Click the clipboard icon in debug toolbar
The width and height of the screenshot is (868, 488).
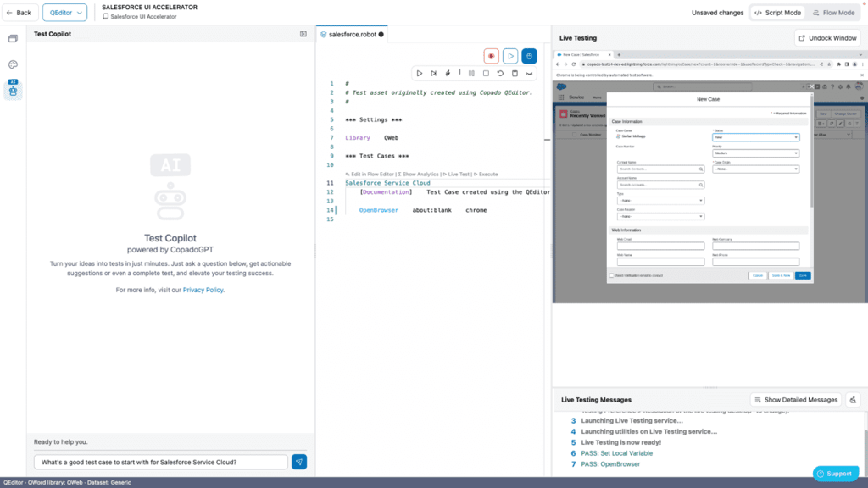pos(515,73)
